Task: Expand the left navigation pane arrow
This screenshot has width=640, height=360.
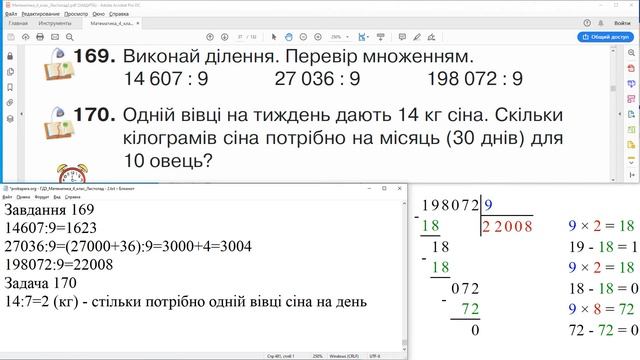Action: 22,114
